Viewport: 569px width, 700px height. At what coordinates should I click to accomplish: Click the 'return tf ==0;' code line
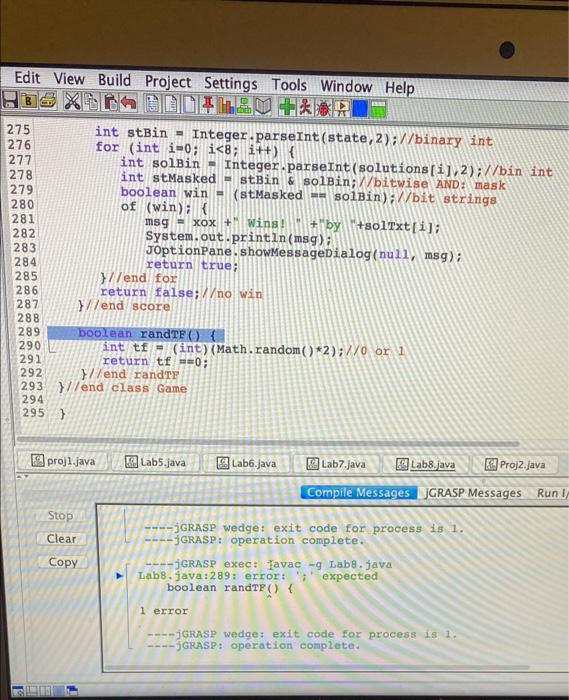click(x=155, y=361)
